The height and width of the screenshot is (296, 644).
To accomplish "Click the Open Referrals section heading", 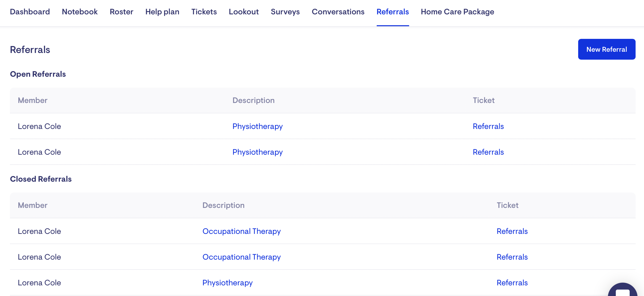I will click(38, 74).
